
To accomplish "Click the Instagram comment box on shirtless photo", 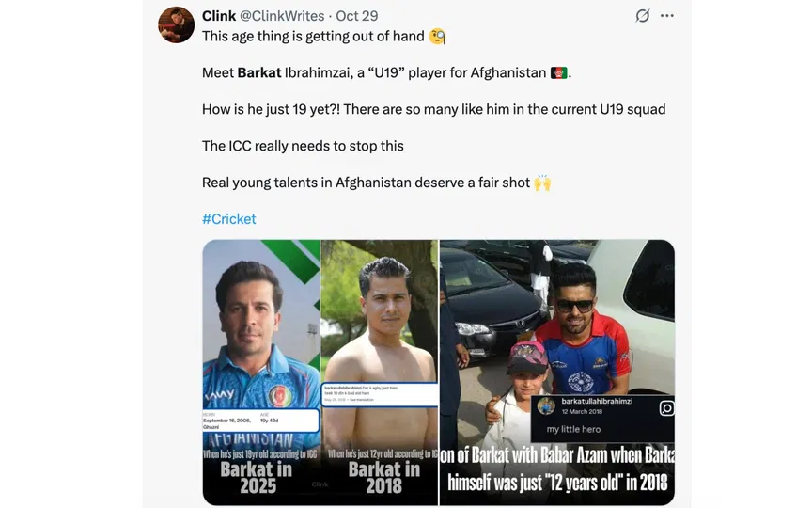I will pos(380,394).
